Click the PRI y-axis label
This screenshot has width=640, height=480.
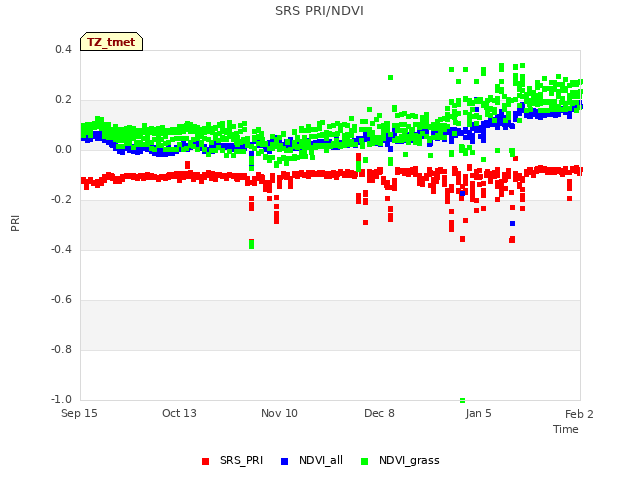(15, 223)
